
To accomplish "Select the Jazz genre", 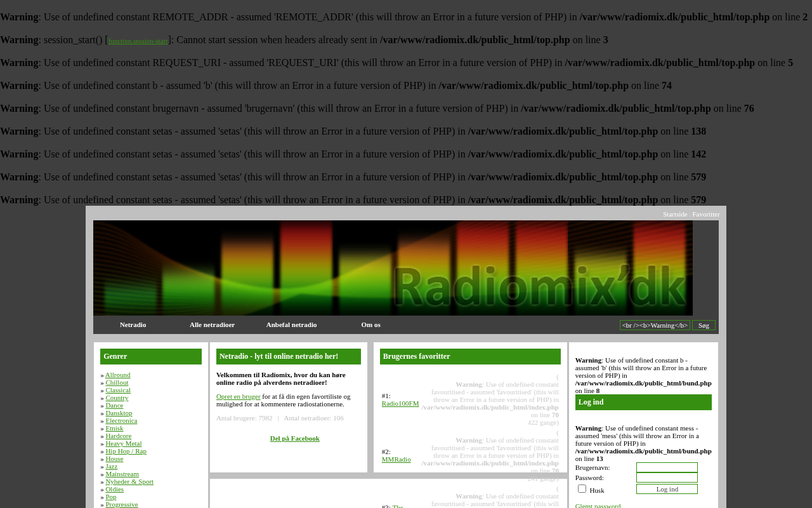I will [x=112, y=467].
